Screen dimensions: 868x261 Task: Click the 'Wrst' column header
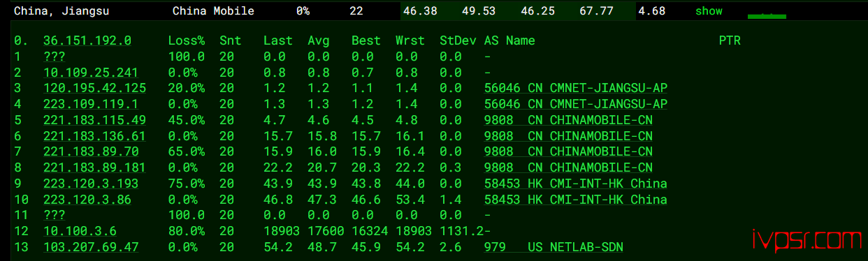point(410,40)
